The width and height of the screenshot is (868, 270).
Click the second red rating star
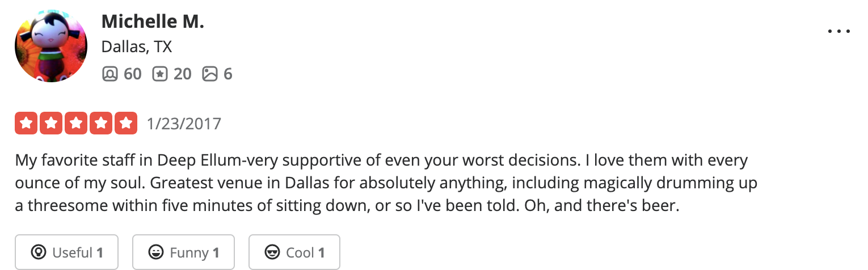51,123
